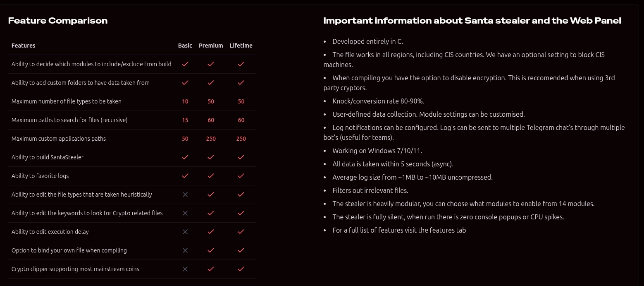Click the Basic checkmark for module include/exclude row
Image resolution: width=644 pixels, height=286 pixels.
tap(185, 64)
